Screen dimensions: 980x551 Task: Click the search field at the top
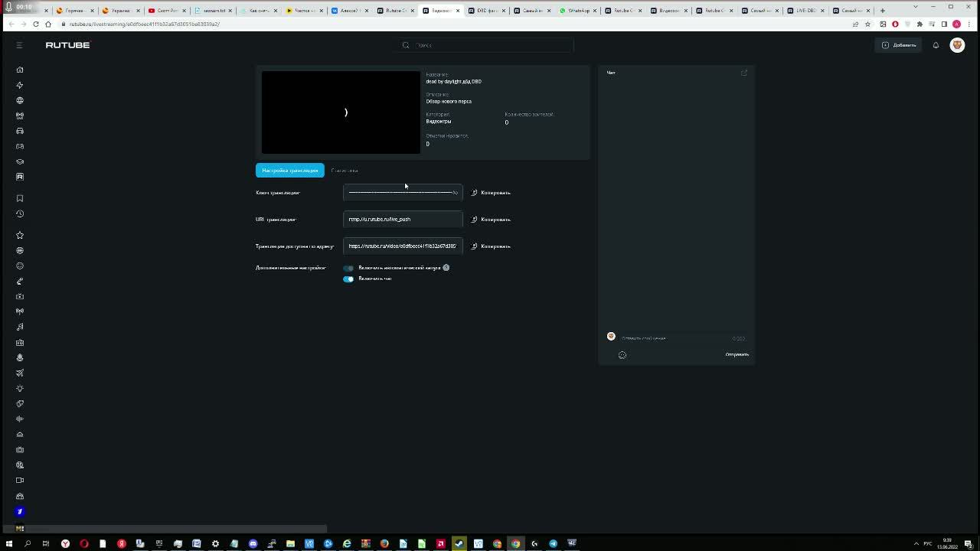point(485,45)
